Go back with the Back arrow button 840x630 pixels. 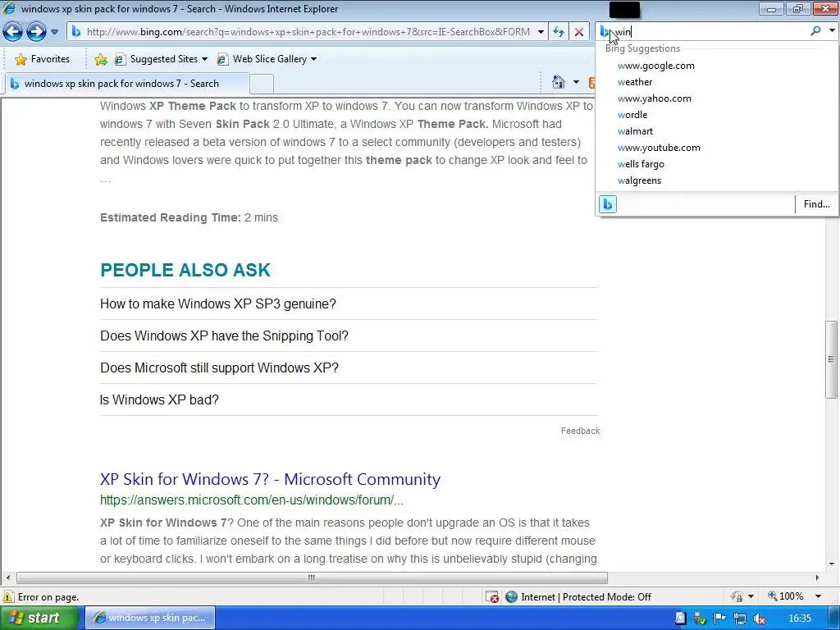tap(13, 32)
